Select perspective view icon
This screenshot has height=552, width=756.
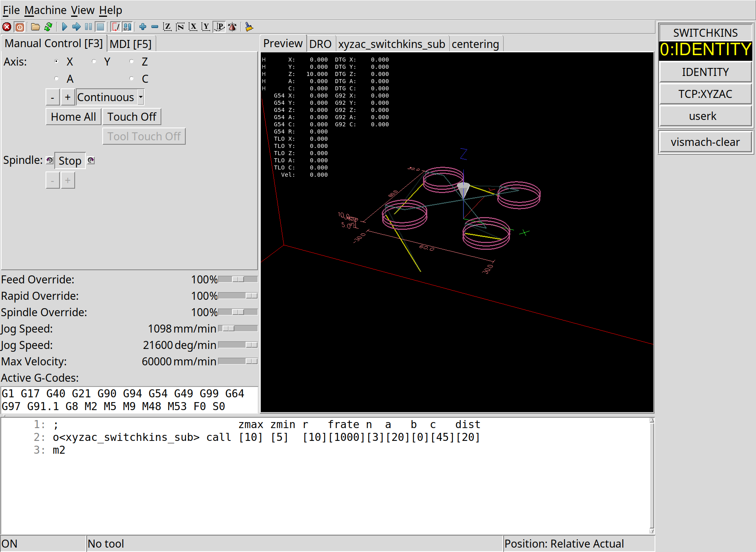click(219, 27)
